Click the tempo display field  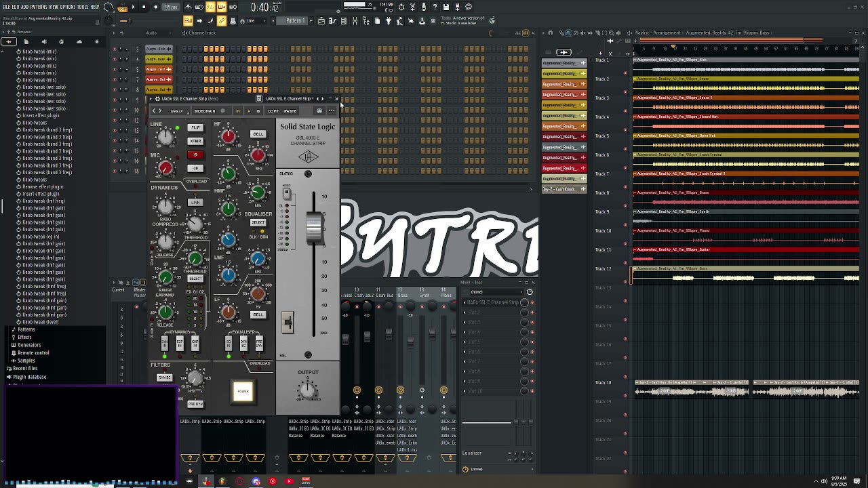172,7
